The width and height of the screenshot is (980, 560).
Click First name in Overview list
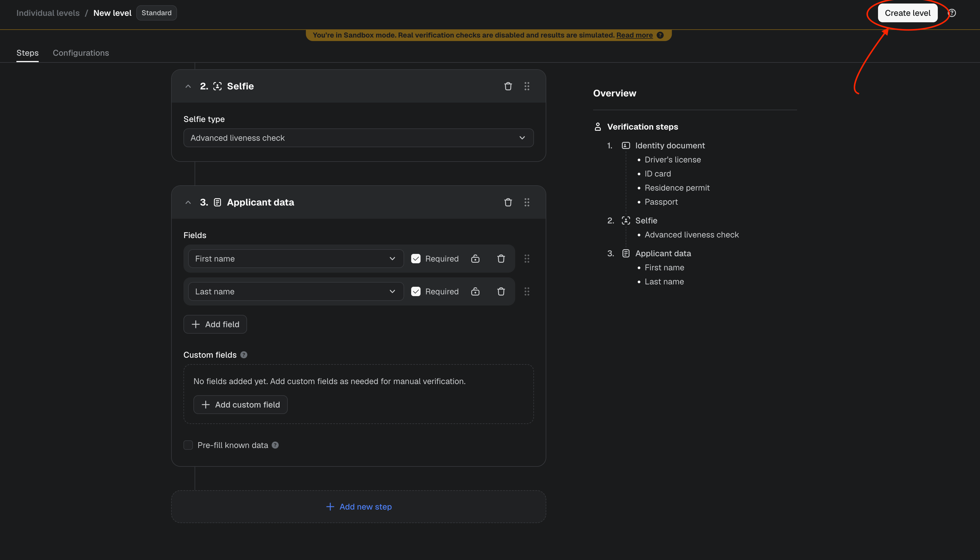(x=664, y=267)
